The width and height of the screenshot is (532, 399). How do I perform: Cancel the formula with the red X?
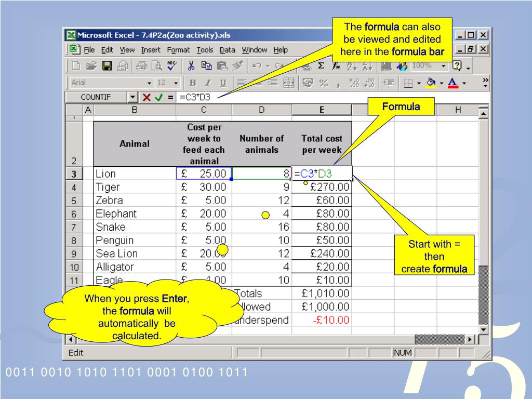[147, 97]
